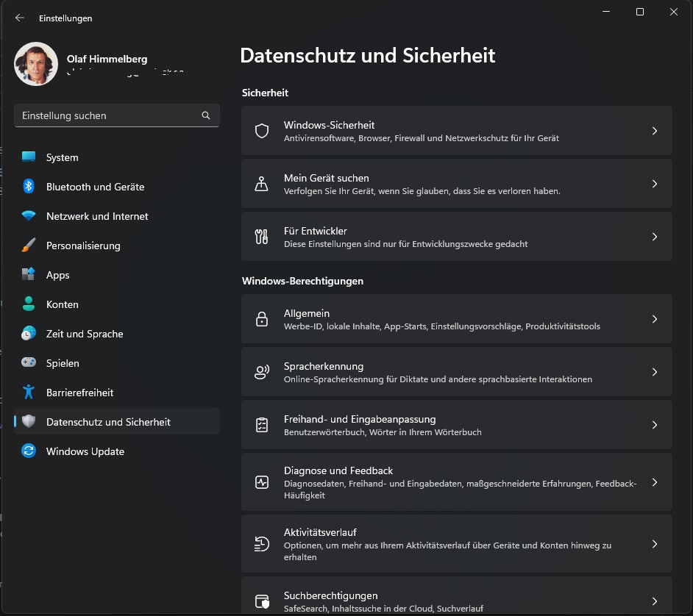Expand Windows-Sicherheit using its chevron
This screenshot has width=693, height=616.
pyautogui.click(x=655, y=131)
